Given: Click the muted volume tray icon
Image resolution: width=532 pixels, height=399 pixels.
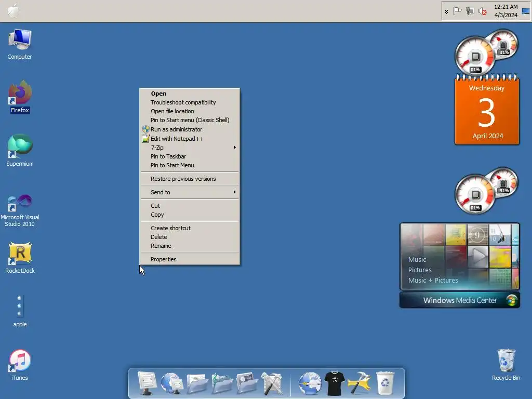Looking at the screenshot, I should pos(482,11).
